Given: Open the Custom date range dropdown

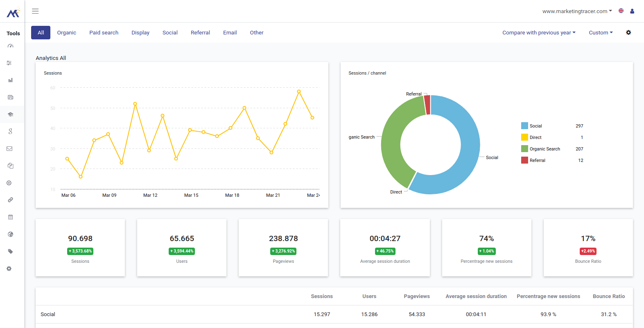Looking at the screenshot, I should point(601,32).
